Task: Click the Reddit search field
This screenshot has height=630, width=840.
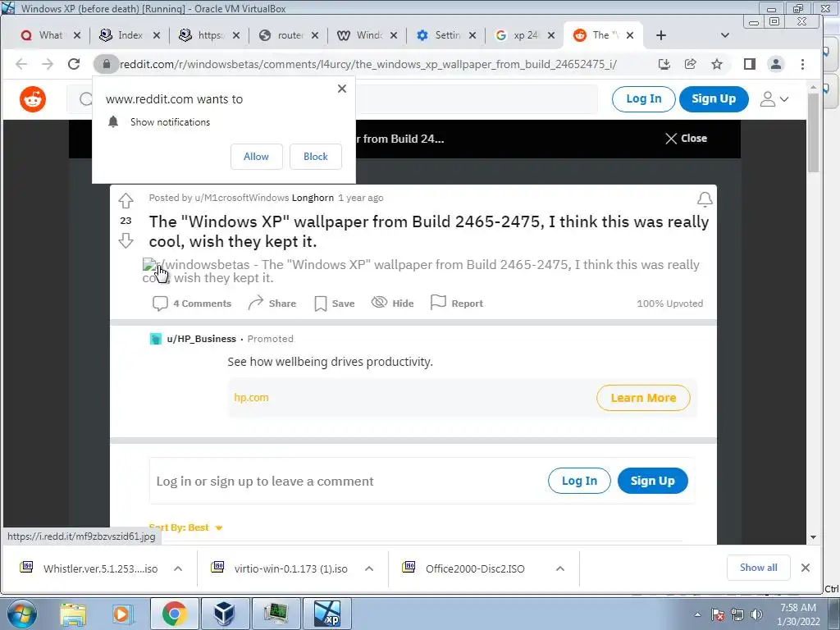Action: pyautogui.click(x=332, y=99)
